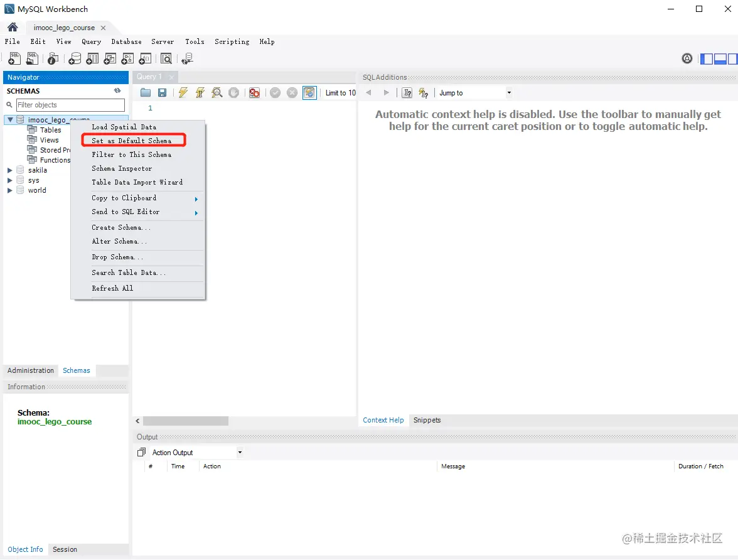Open the search table data toolbar icon
The image size is (738, 560).
tap(166, 58)
